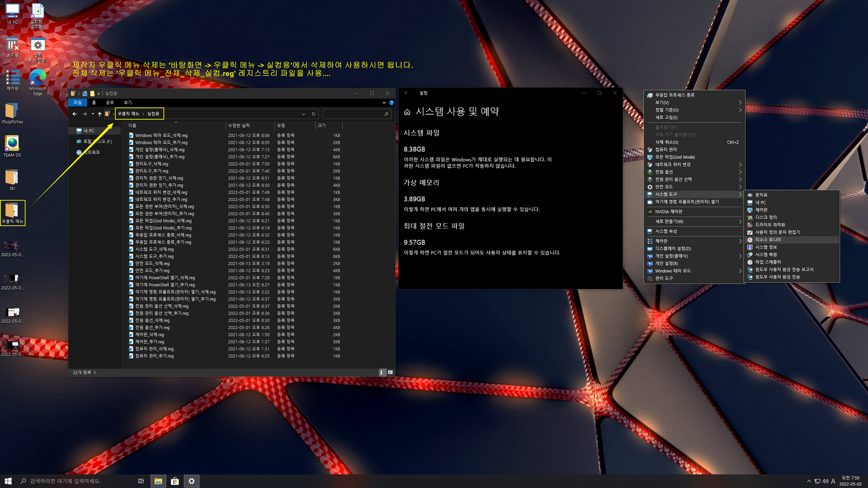The width and height of the screenshot is (868, 488).
Task: Expand the 안전 모드 submenu
Action: pos(694,187)
